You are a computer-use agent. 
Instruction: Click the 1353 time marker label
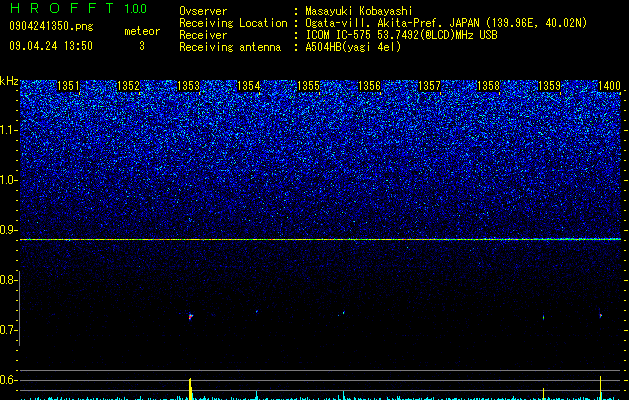click(188, 86)
